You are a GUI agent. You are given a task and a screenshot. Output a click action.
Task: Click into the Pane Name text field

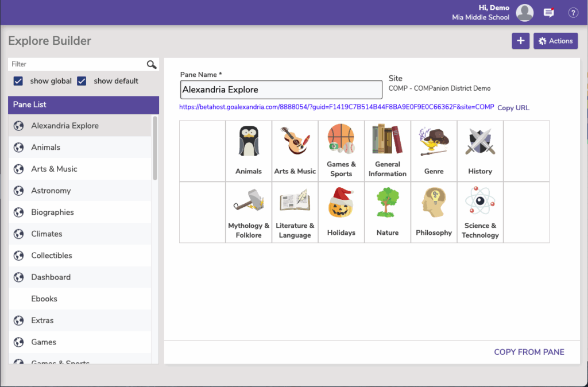click(x=281, y=90)
